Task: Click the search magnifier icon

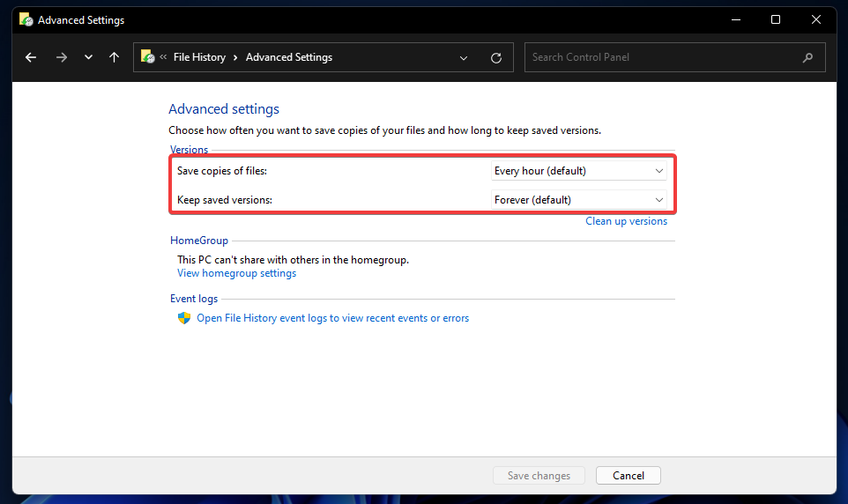Action: (807, 57)
